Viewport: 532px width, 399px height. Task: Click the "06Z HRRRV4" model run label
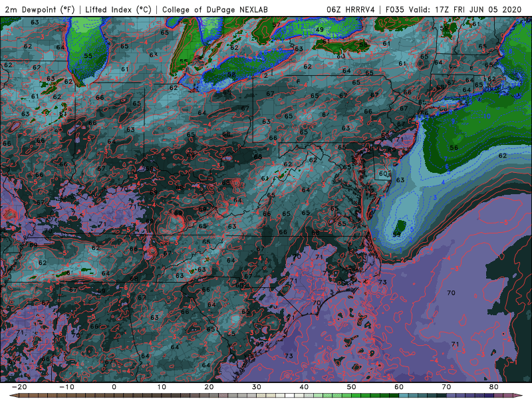[350, 9]
